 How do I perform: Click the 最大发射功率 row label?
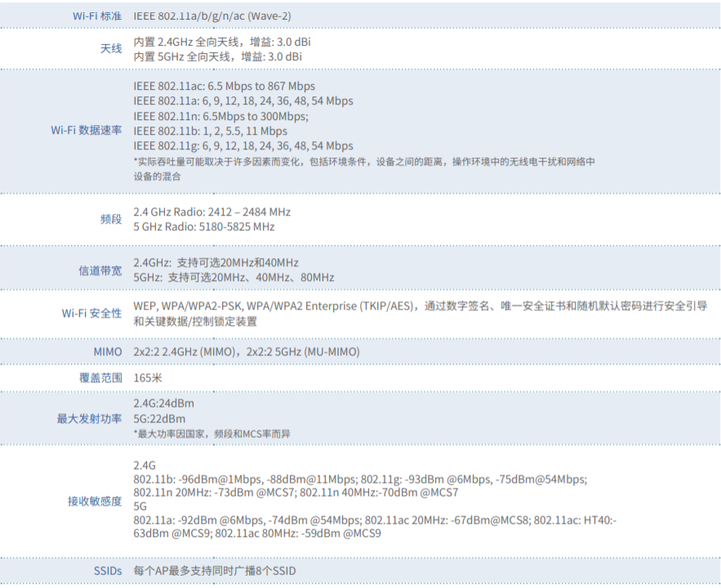(90, 419)
